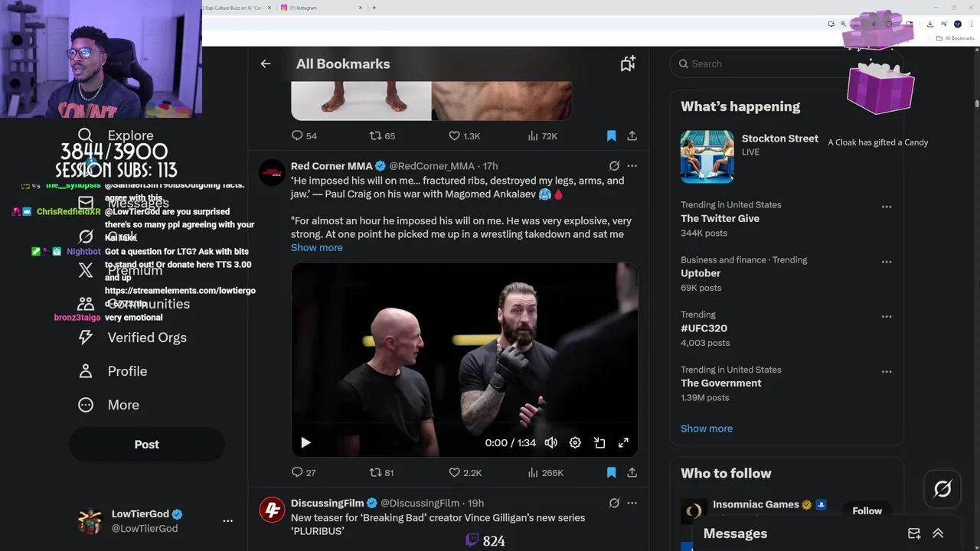Image resolution: width=980 pixels, height=551 pixels.
Task: Open The Government trend
Action: click(x=720, y=383)
